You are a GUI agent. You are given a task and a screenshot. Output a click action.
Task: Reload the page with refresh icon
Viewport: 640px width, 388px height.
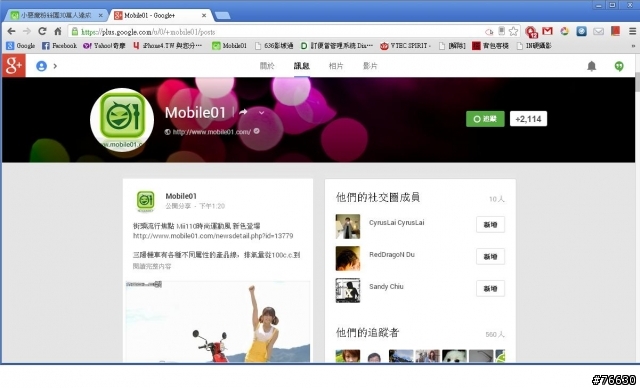(x=42, y=31)
